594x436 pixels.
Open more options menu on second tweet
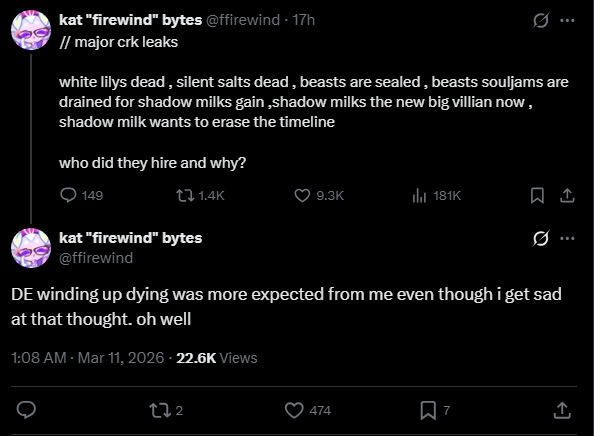click(x=567, y=238)
